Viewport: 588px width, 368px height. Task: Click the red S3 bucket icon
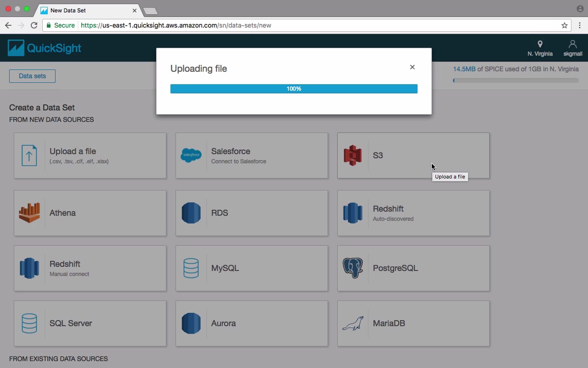coord(353,155)
